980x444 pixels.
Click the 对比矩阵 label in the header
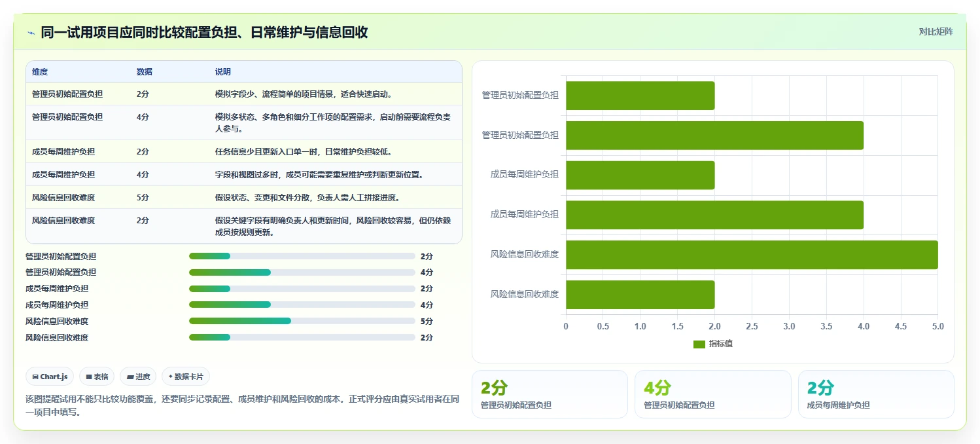[936, 31]
